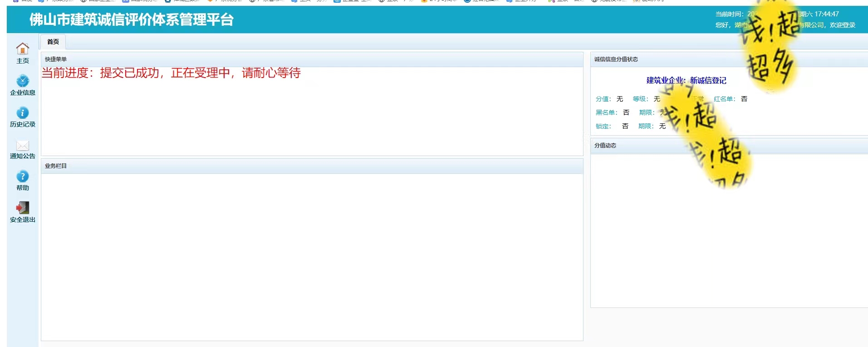The height and width of the screenshot is (347, 868).
Task: Click the 等级: label
Action: pyautogui.click(x=641, y=99)
